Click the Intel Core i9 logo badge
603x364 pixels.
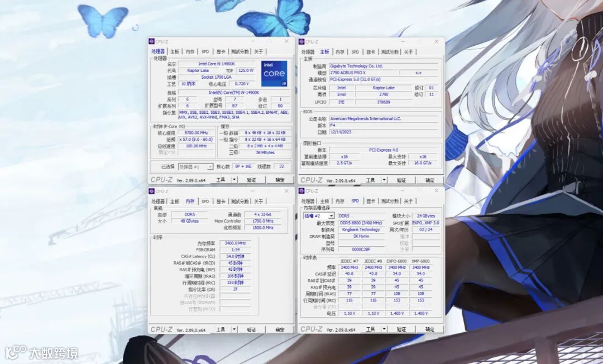tap(274, 74)
